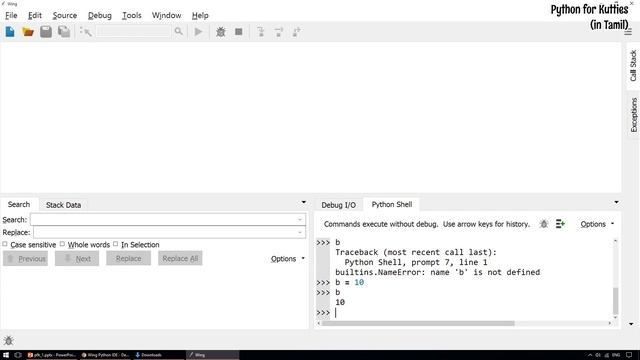Click the Step Out toolbar icon
Viewport: 640px width, 360px height.
[x=296, y=32]
